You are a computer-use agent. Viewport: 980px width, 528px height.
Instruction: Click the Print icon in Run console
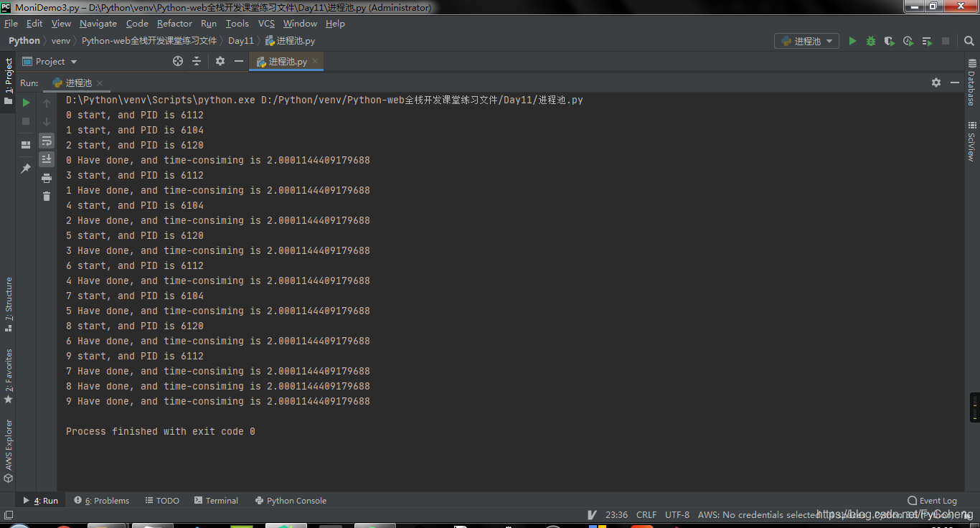click(x=47, y=178)
